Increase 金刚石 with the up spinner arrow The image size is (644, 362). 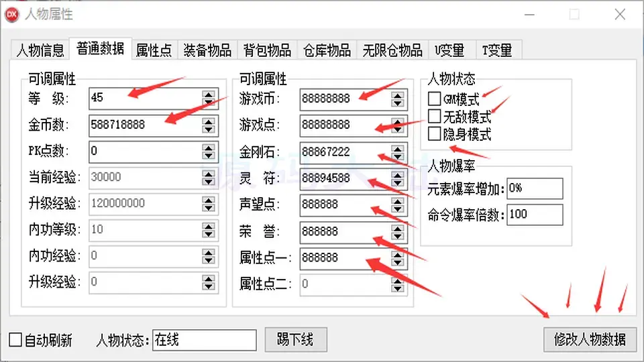click(397, 148)
